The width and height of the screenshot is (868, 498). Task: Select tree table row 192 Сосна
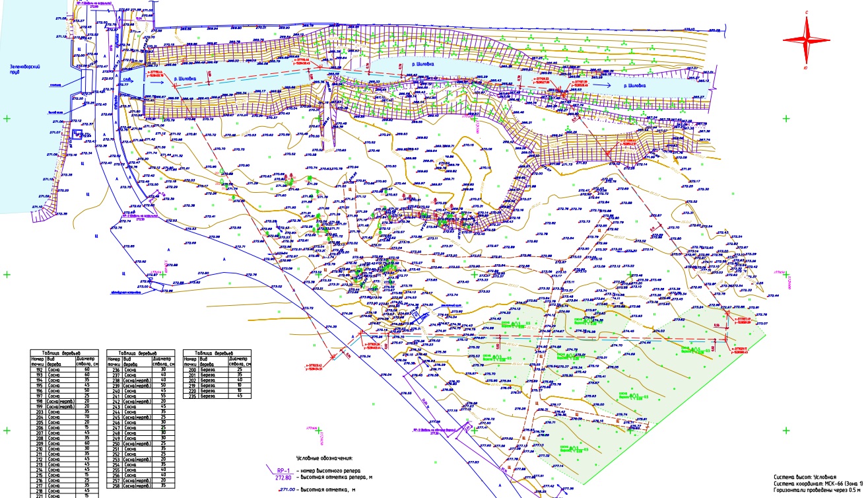tap(65, 369)
